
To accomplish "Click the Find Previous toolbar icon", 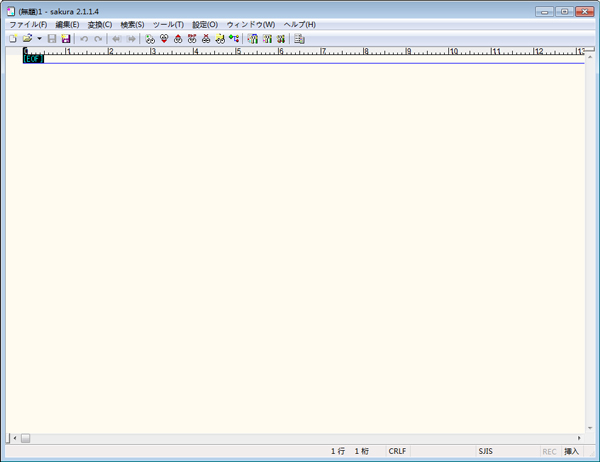I will tap(178, 39).
